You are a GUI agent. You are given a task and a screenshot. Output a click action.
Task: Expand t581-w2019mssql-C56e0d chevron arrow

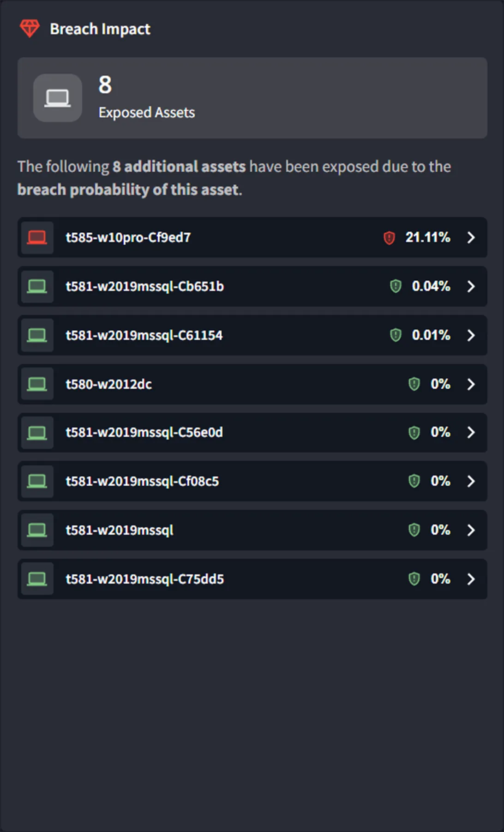[x=471, y=432]
